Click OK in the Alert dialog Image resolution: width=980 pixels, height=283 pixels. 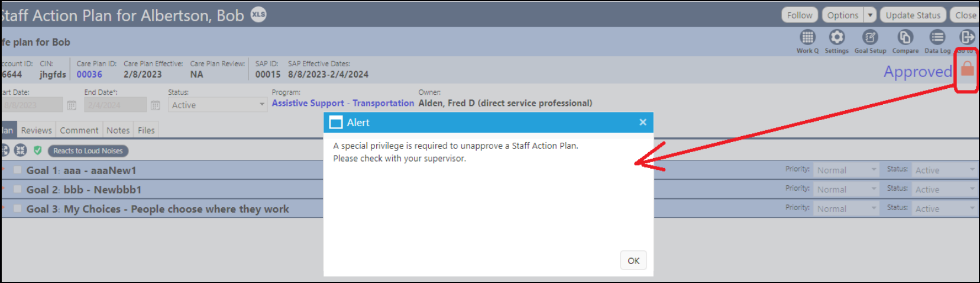point(633,261)
